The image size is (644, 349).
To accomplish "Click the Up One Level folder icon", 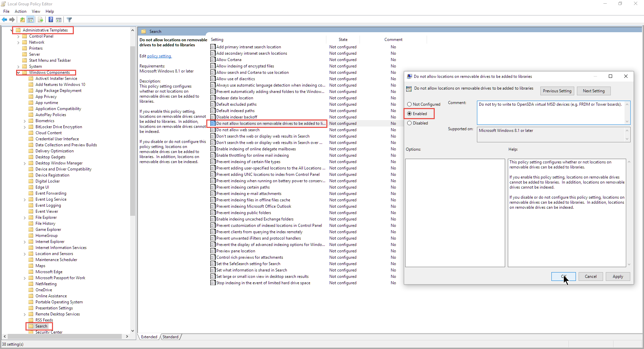I will (x=22, y=20).
